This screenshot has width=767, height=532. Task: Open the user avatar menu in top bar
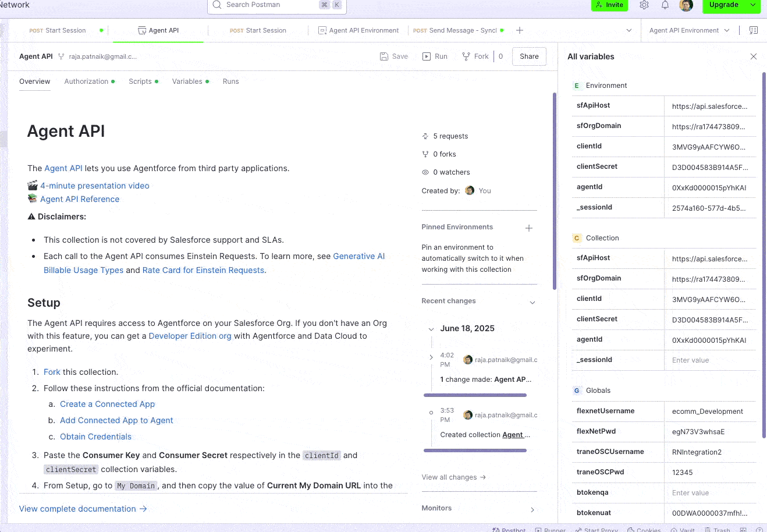(x=686, y=5)
